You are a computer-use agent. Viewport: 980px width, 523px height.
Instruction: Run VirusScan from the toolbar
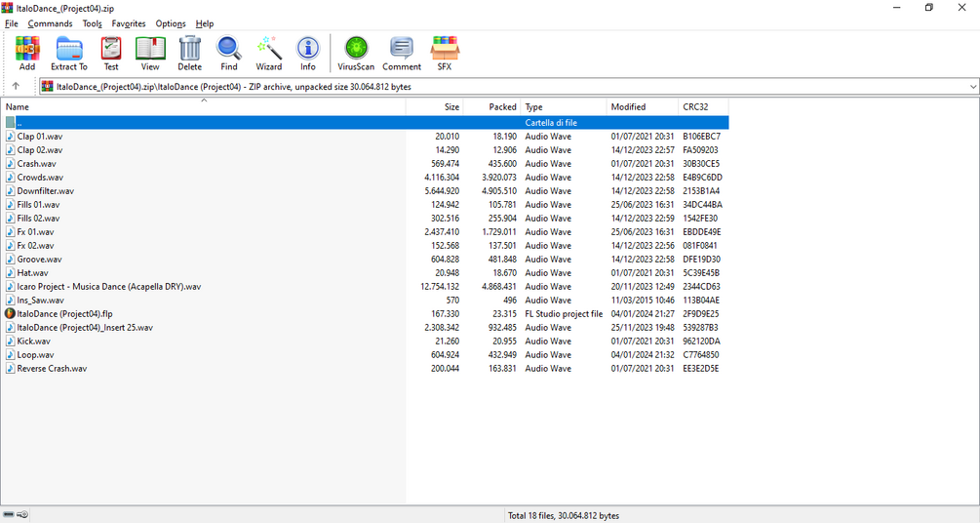point(356,48)
